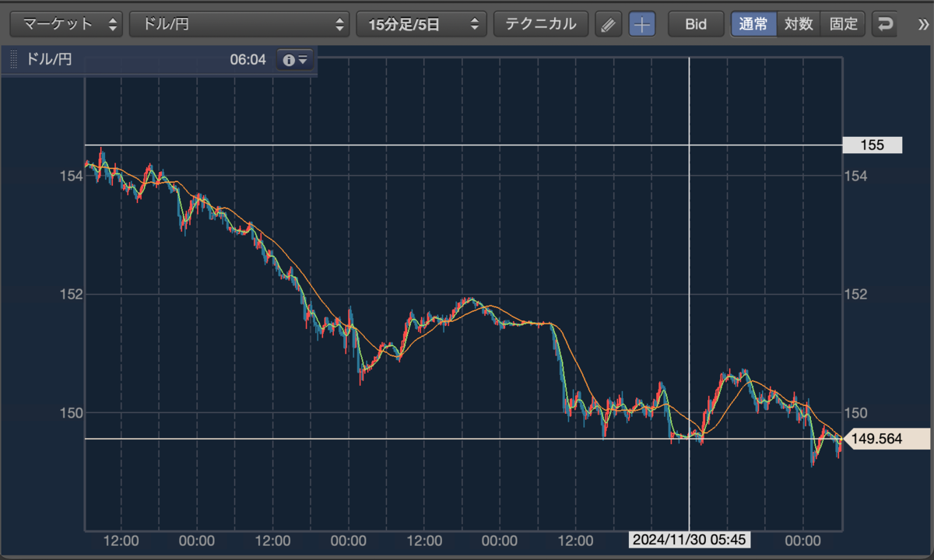Click the 155 price line label
The height and width of the screenshot is (560, 934).
(x=873, y=145)
